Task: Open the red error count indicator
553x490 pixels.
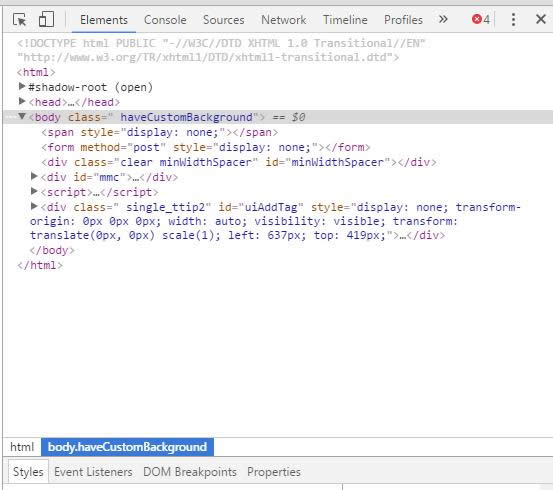Action: [481, 19]
